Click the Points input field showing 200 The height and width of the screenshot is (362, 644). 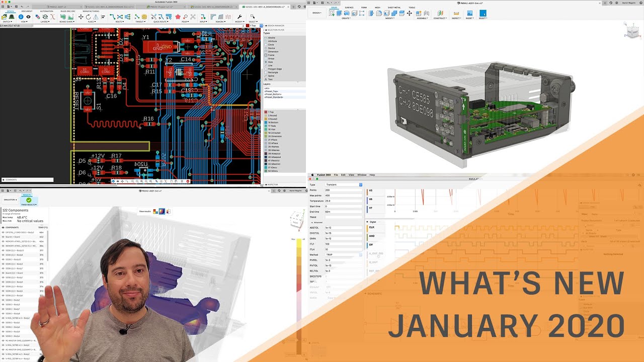pos(343,190)
